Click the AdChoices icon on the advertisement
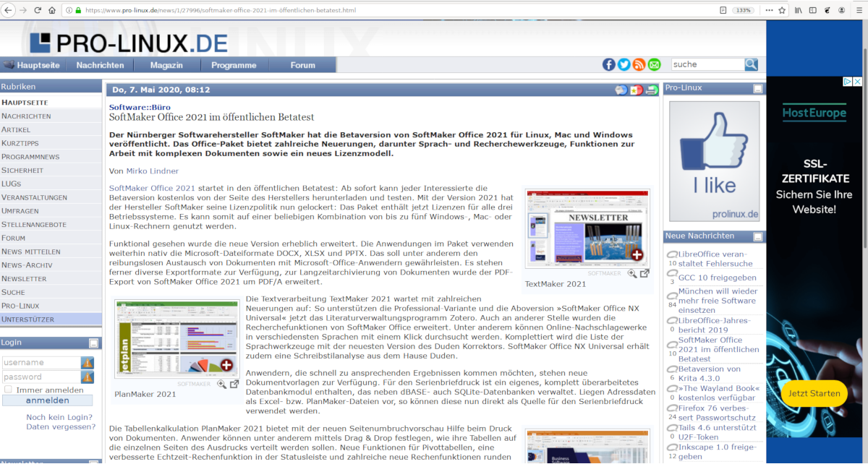The image size is (868, 464). tap(848, 82)
